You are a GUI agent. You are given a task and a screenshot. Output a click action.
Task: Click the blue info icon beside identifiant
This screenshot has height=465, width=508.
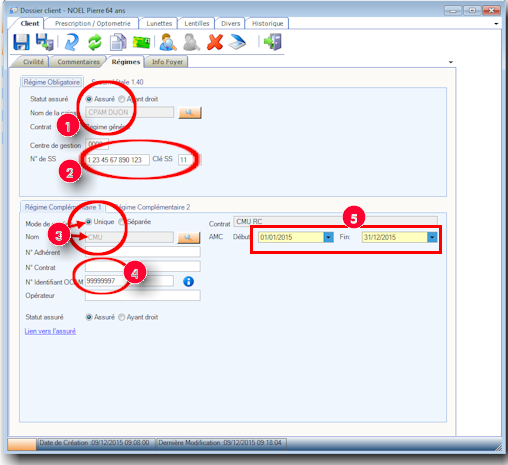pyautogui.click(x=188, y=282)
